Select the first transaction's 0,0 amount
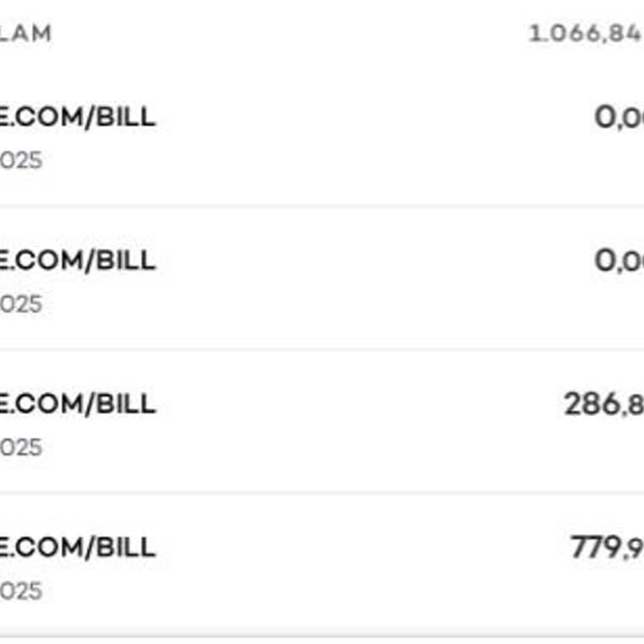This screenshot has height=644, width=644. click(x=619, y=117)
